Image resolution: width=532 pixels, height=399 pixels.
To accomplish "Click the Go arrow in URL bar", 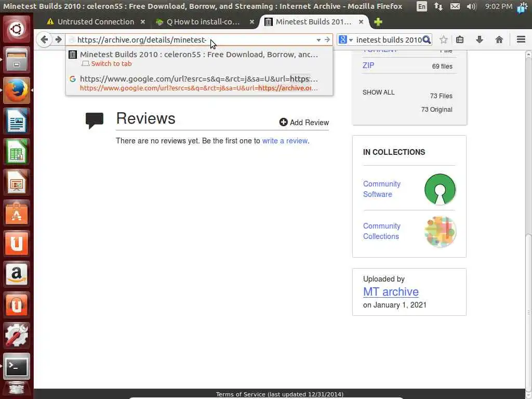I will tap(327, 39).
